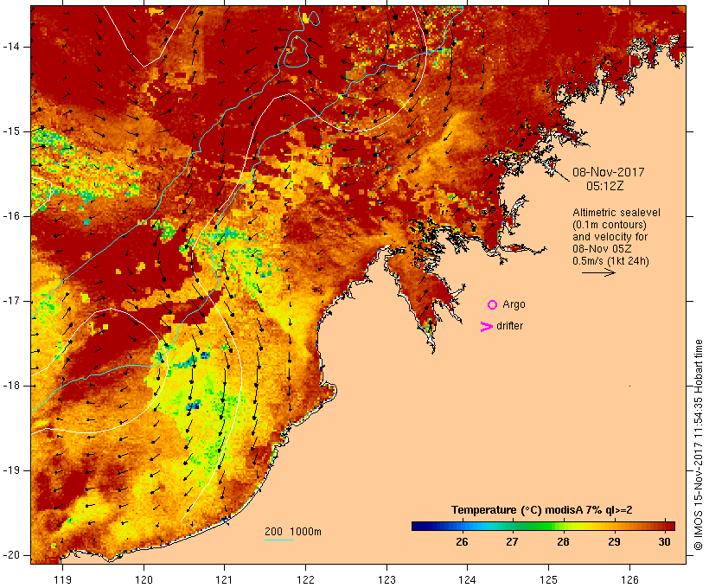The image size is (709, 588).
Task: Click the longitude axis label 124
Action: 467,580
